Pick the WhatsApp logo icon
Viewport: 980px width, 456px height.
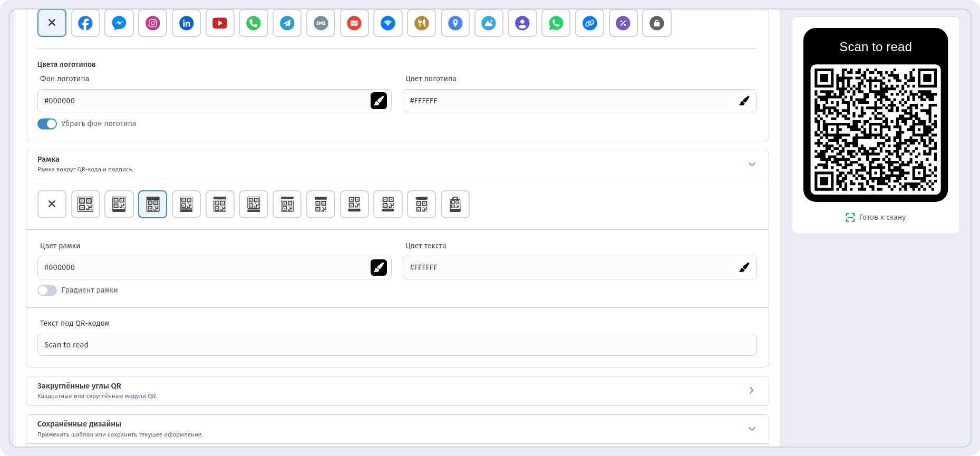(x=556, y=23)
